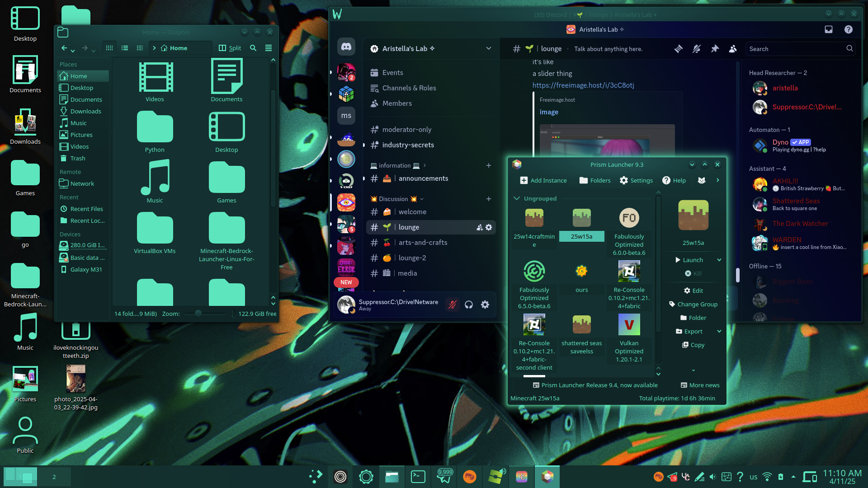Image resolution: width=868 pixels, height=488 pixels.
Task: Select the Vulkan Optimized instance icon
Action: click(629, 324)
